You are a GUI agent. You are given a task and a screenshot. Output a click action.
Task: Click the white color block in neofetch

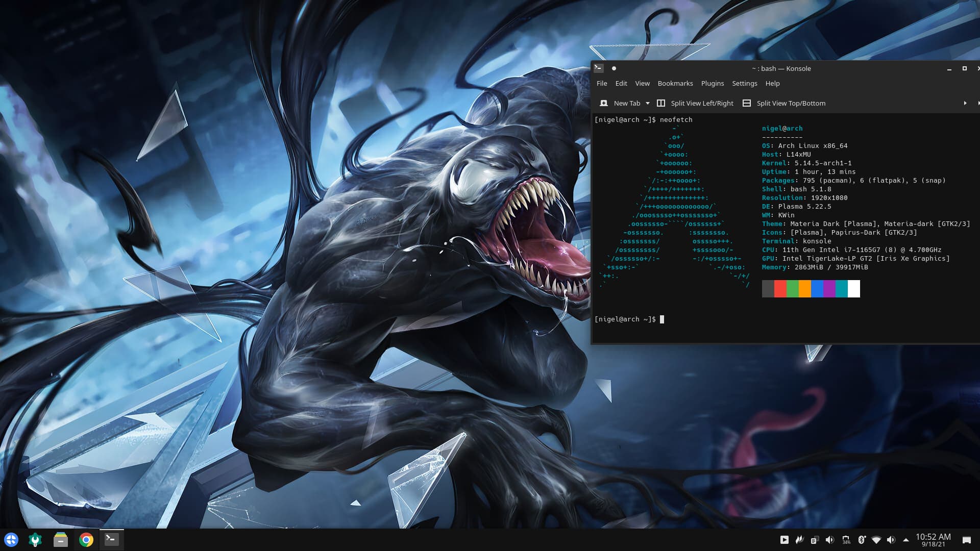pos(854,289)
